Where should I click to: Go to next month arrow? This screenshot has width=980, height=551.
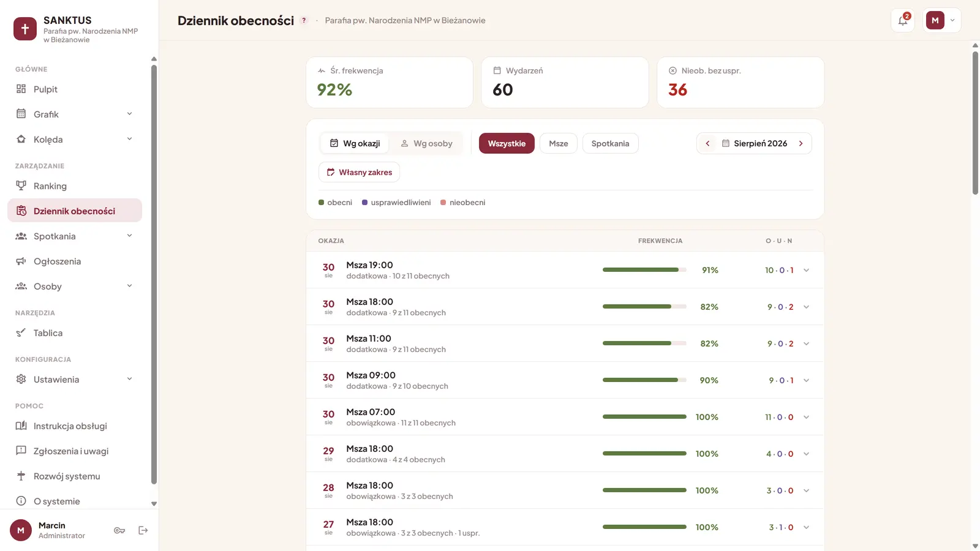coord(801,143)
